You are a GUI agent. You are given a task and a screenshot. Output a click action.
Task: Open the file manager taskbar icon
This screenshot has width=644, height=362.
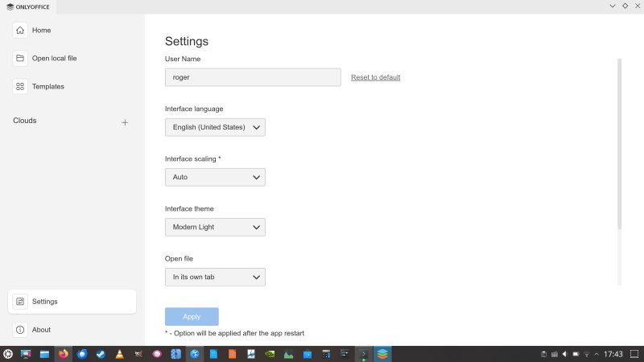[x=44, y=354]
